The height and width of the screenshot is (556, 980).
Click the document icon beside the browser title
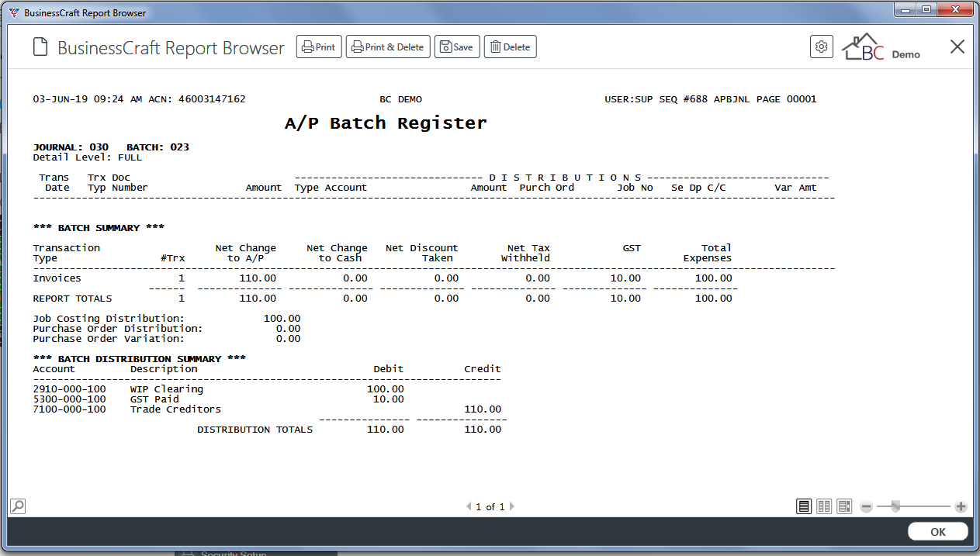click(40, 47)
